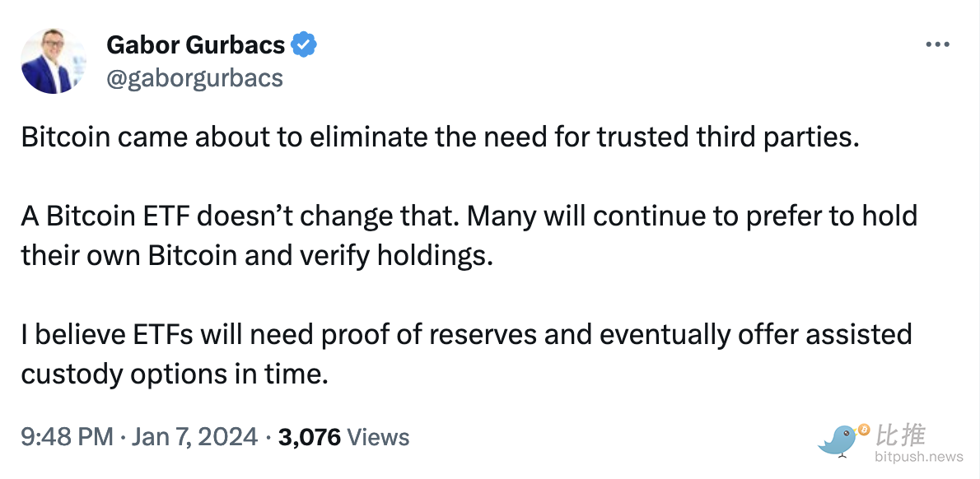This screenshot has width=980, height=479.
Task: Click the blue verified badge
Action: (305, 45)
